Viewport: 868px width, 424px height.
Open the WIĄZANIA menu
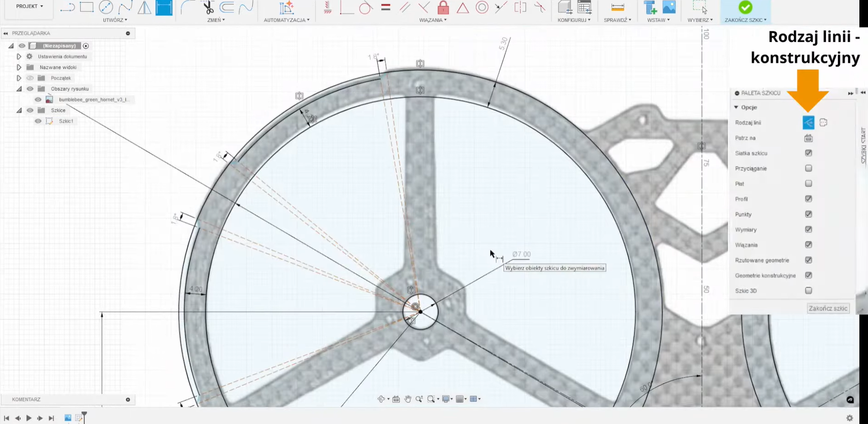coord(433,20)
